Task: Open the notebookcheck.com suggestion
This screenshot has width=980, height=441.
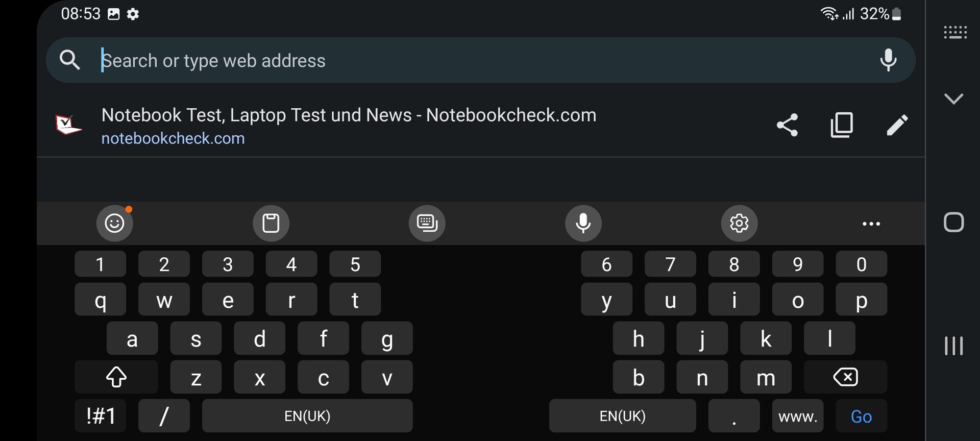Action: [349, 126]
